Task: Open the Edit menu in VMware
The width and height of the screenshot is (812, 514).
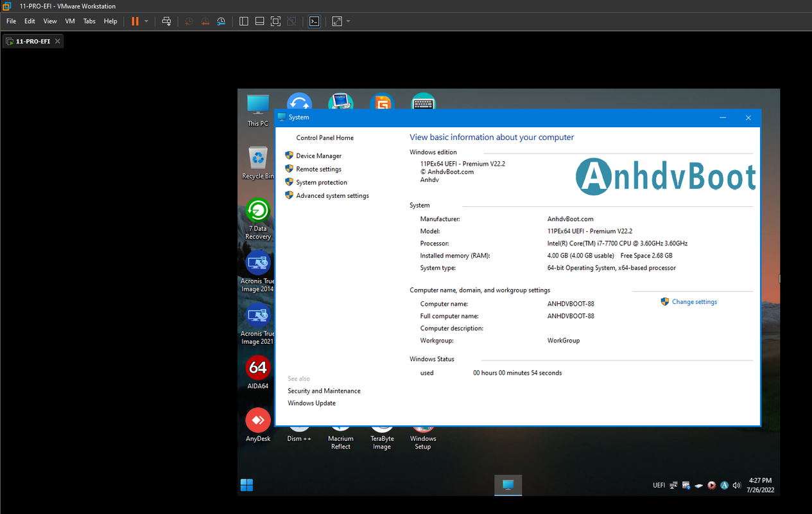Action: pos(30,21)
